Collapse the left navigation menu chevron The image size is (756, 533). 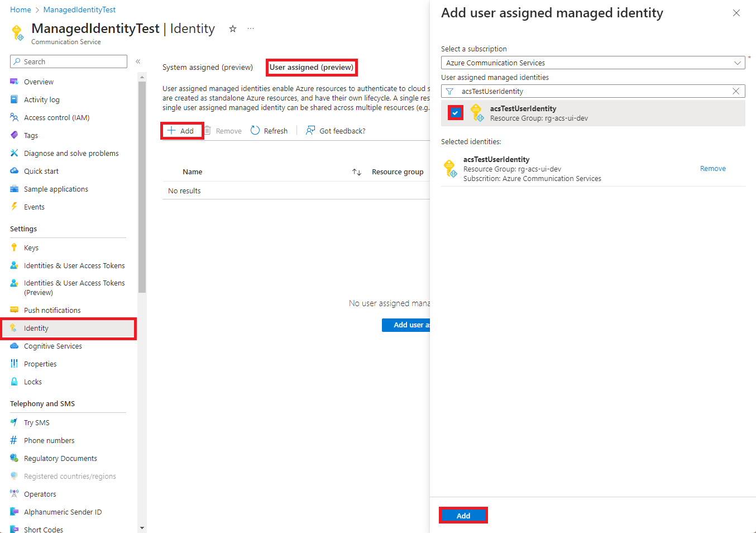(138, 61)
